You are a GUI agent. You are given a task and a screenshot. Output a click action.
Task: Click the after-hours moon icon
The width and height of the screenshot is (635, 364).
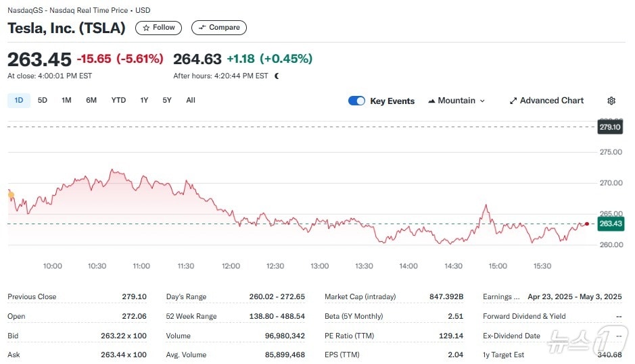[x=277, y=76]
